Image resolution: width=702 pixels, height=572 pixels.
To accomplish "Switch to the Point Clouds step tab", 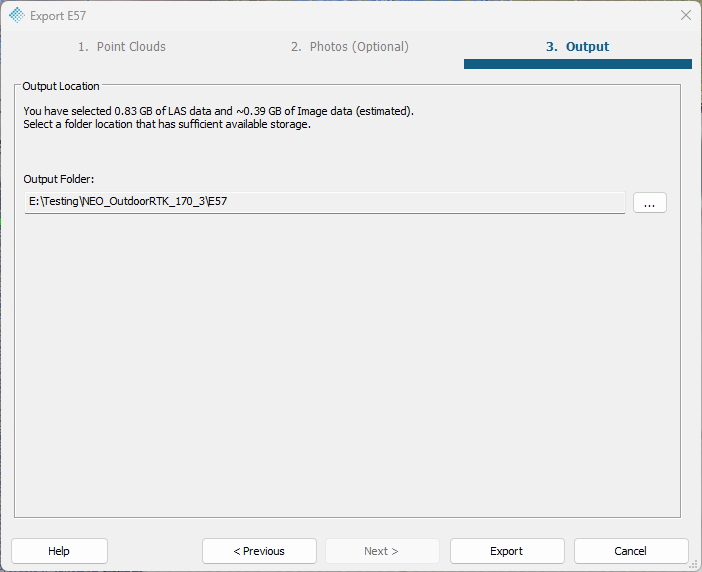I will pos(122,47).
